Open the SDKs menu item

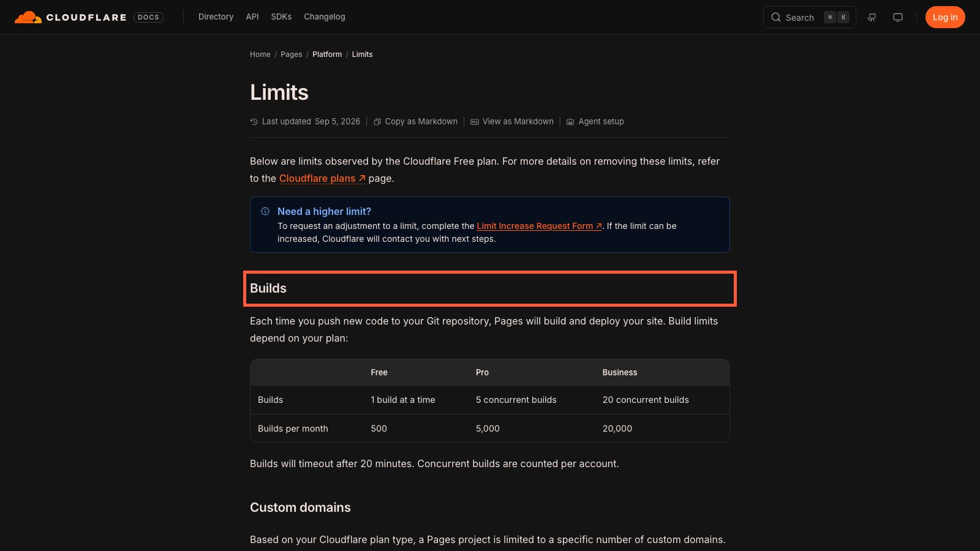281,17
